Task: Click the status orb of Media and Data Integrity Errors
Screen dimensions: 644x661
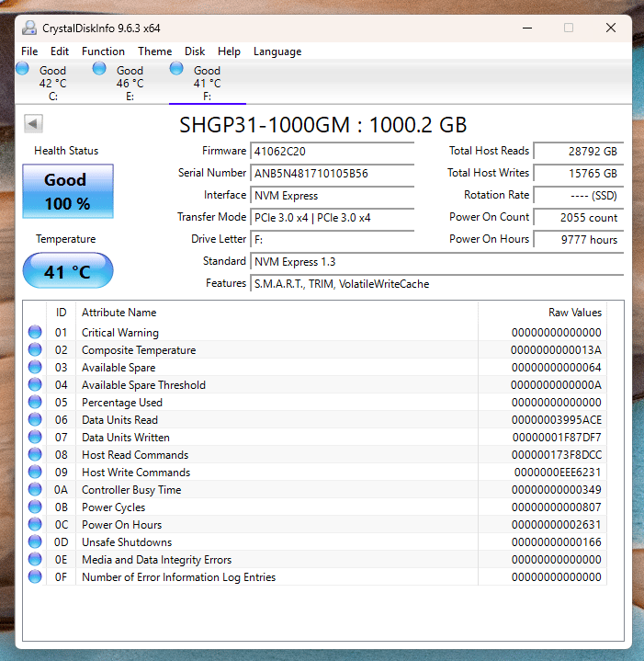Action: tap(35, 559)
